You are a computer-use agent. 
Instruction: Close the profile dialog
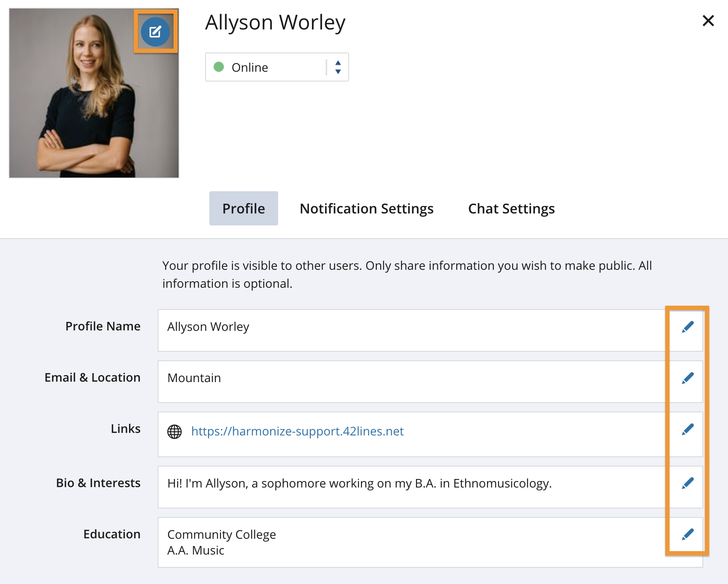click(x=708, y=20)
